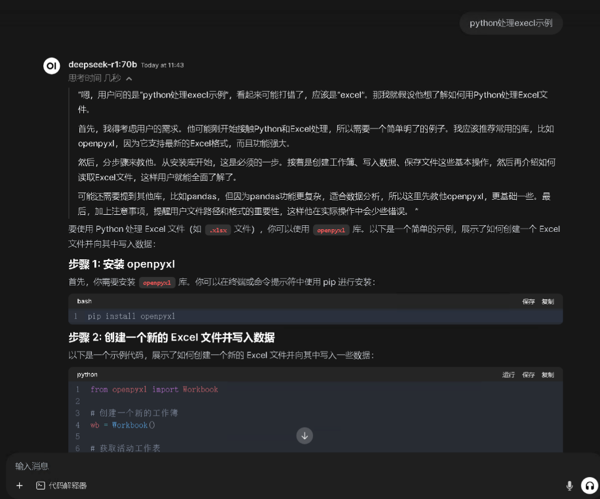The image size is (600, 499).
Task: Click the scroll-to-bottom arrow button
Action: coord(305,435)
